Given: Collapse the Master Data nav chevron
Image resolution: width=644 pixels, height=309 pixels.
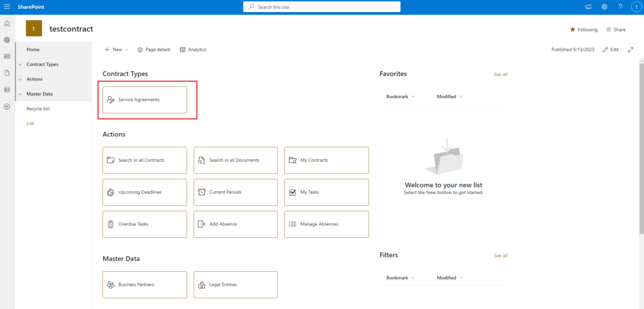Looking at the screenshot, I should [x=20, y=94].
